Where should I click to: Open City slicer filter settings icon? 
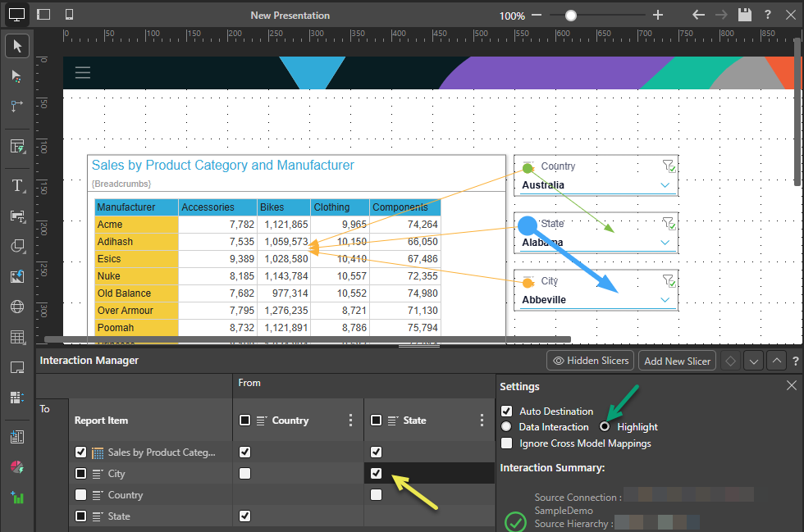pos(669,281)
